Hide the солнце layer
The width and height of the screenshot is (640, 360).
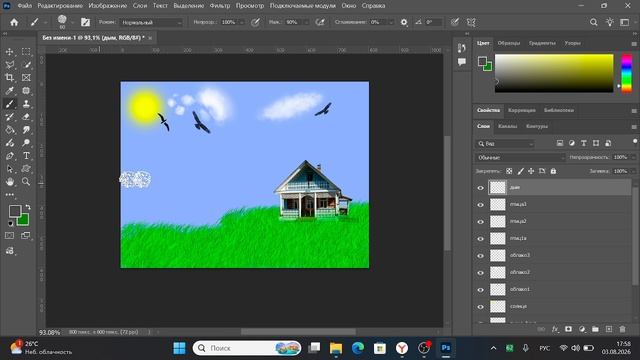click(480, 307)
